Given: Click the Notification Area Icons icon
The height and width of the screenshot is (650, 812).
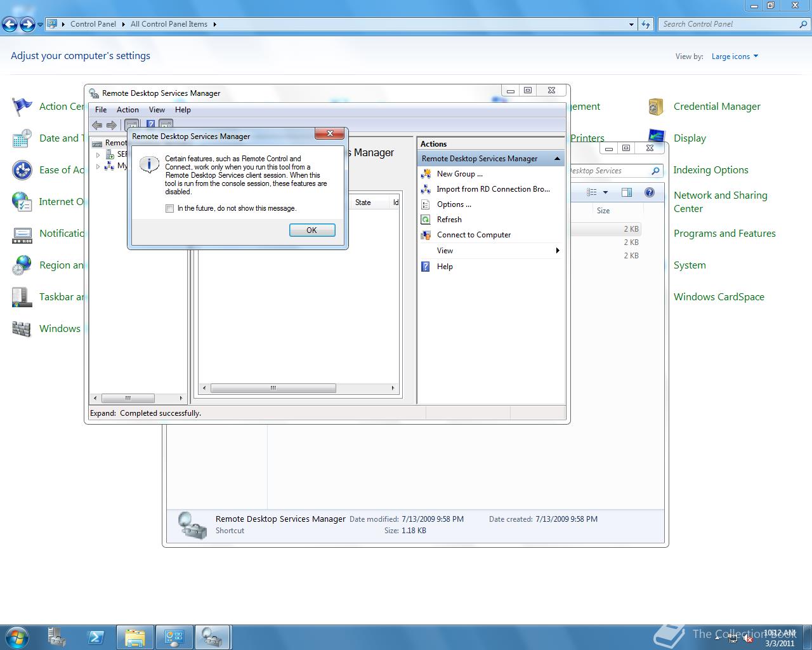Looking at the screenshot, I should 22,235.
